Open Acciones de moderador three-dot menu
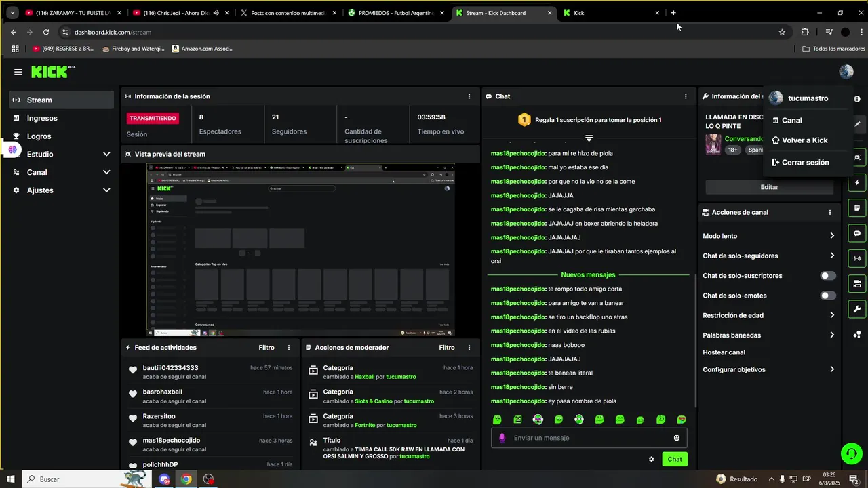868x488 pixels. click(x=469, y=348)
